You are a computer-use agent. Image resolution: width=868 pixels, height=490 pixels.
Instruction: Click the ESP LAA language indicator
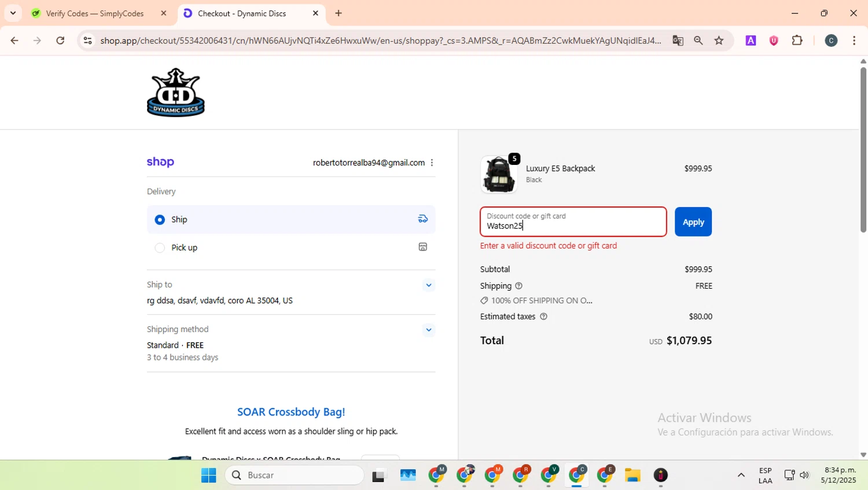click(765, 476)
